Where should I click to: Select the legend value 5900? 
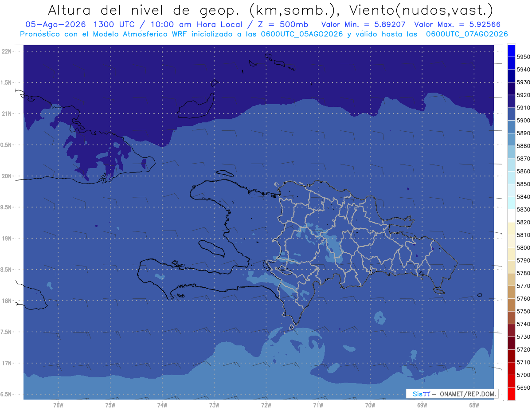pyautogui.click(x=523, y=121)
